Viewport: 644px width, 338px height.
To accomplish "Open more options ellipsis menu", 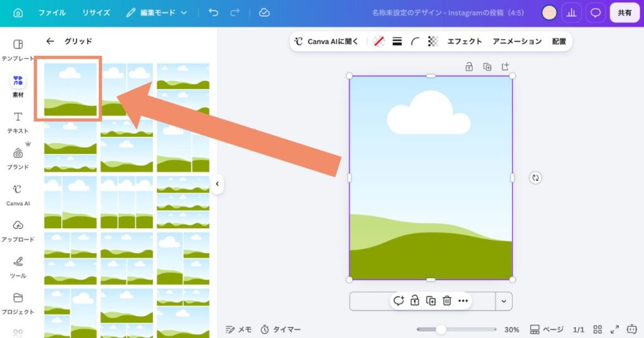I will (x=463, y=301).
